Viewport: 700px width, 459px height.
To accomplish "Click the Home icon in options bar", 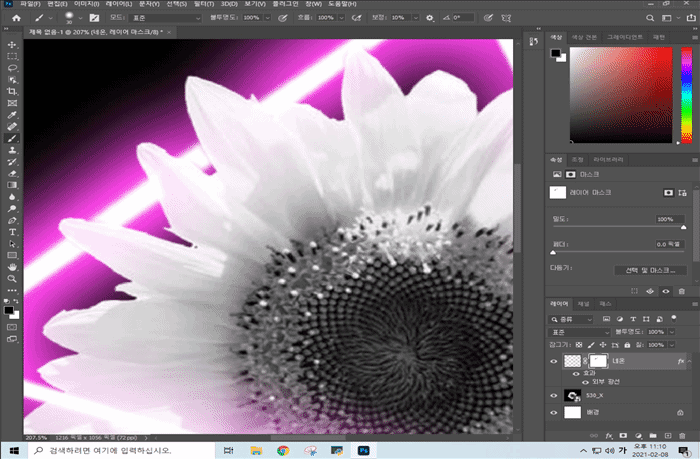I will [17, 18].
